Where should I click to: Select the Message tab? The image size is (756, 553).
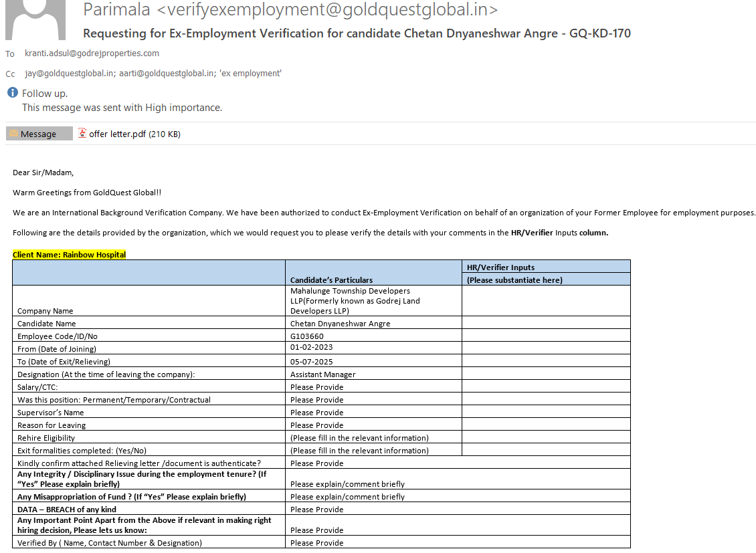39,134
